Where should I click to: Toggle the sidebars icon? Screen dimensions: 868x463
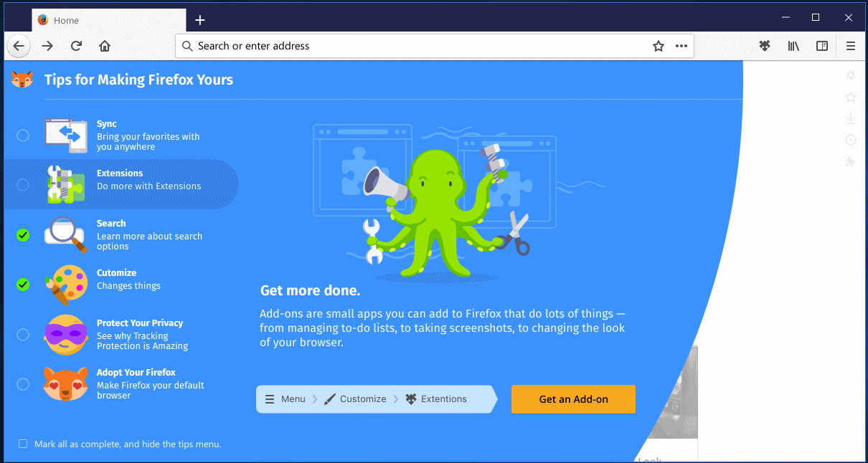point(822,47)
